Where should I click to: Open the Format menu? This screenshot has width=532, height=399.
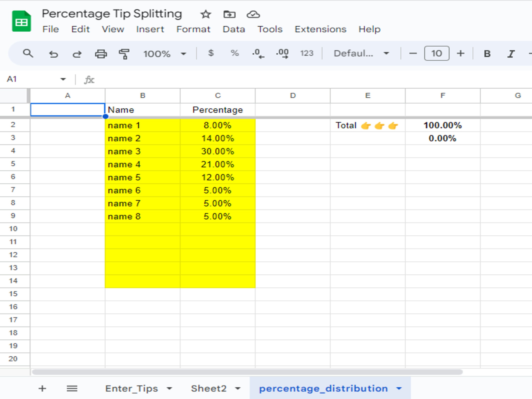193,29
